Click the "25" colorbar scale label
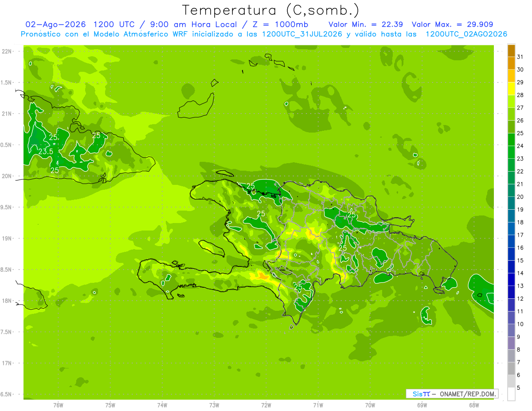Image resolution: width=532 pixels, height=411 pixels. [x=520, y=133]
